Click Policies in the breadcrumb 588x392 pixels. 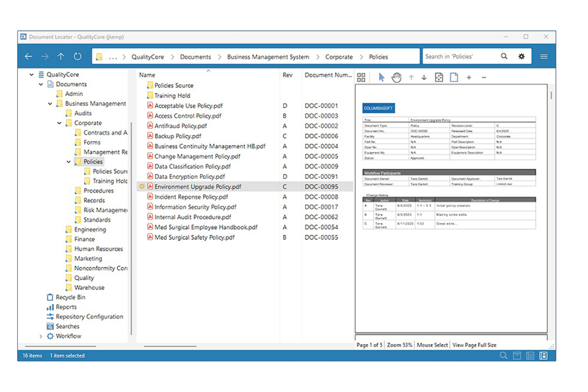click(378, 57)
